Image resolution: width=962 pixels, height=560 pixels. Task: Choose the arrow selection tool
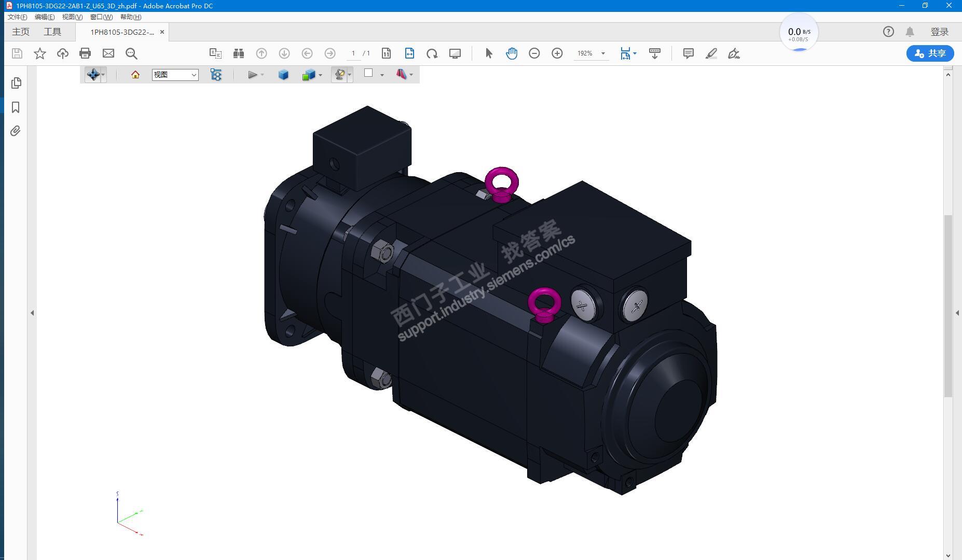coord(489,53)
